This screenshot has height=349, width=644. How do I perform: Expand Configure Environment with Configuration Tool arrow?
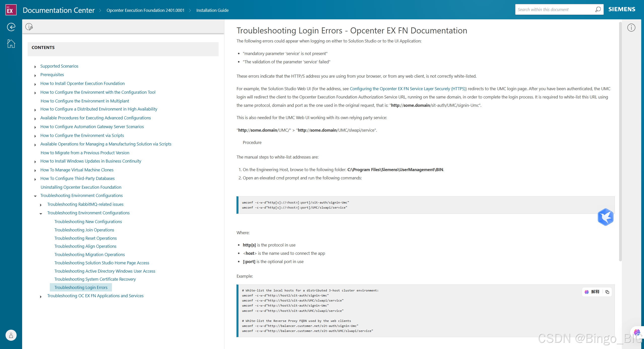pyautogui.click(x=35, y=93)
